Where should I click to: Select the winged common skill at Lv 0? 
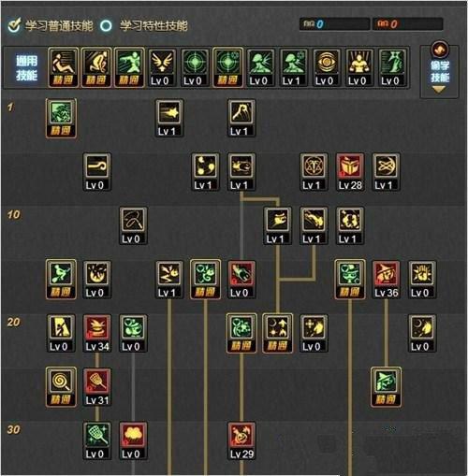tap(162, 67)
